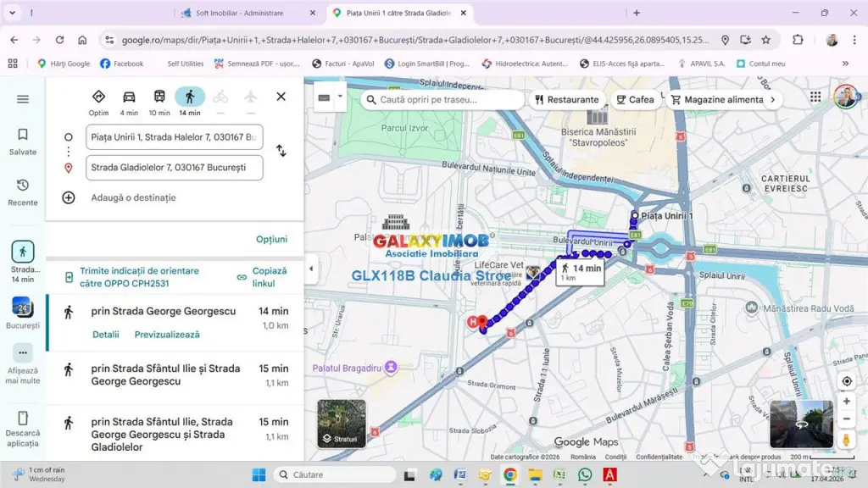The image size is (868, 488).
Task: Open print options dropdown on map
Action: (341, 97)
